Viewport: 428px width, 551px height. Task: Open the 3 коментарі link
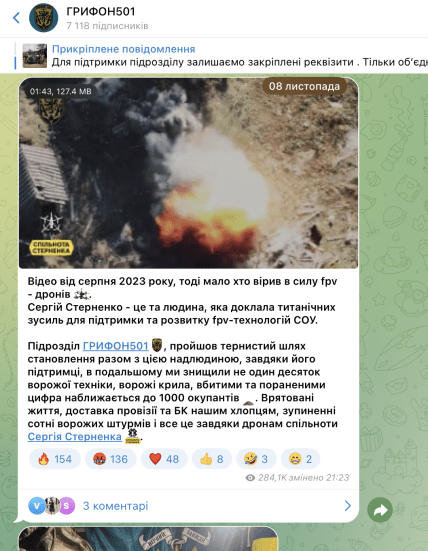tap(115, 506)
